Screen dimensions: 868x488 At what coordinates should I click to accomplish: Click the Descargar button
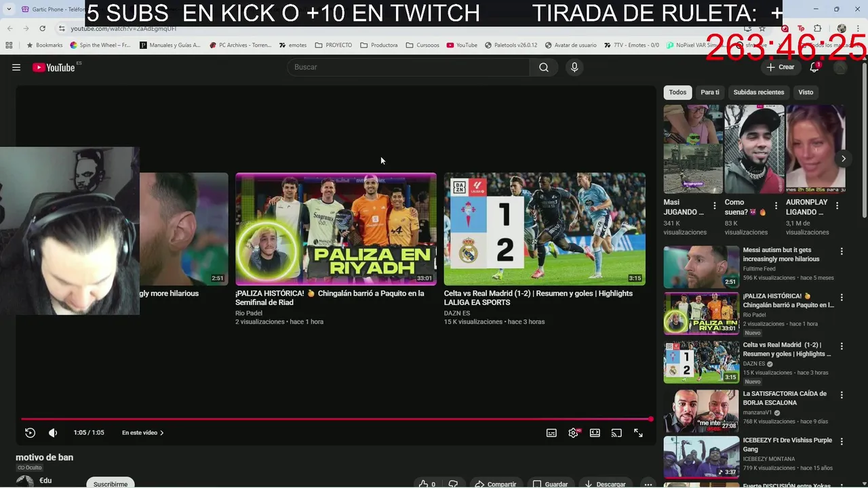pos(606,484)
